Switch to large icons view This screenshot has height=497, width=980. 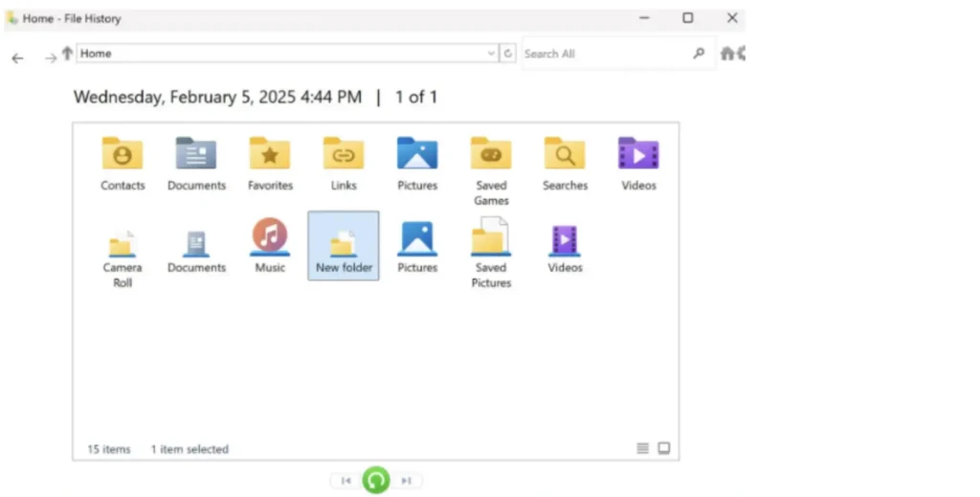[x=664, y=448]
